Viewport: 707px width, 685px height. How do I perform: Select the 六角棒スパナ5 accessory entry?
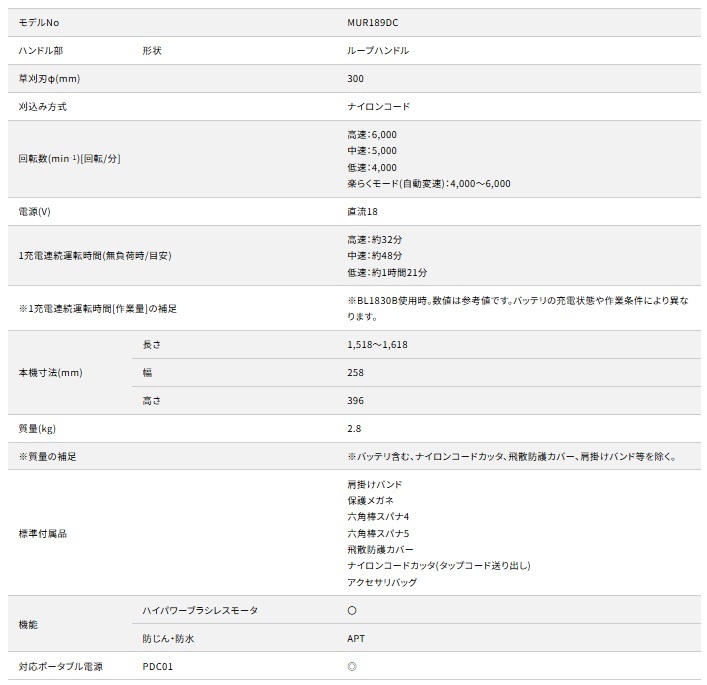378,533
